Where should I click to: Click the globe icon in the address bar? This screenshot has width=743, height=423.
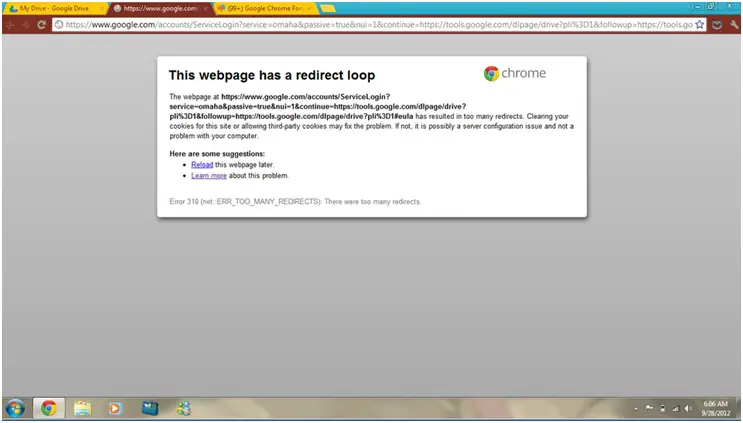[x=59, y=25]
